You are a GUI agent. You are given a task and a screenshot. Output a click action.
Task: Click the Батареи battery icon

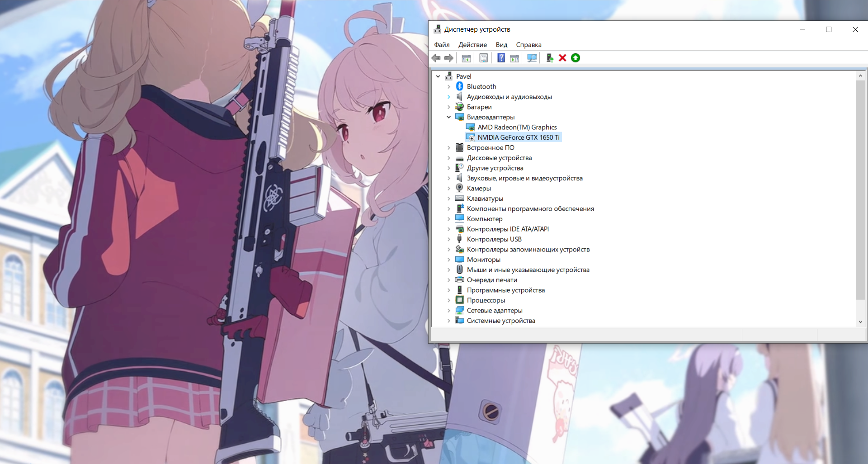point(460,107)
